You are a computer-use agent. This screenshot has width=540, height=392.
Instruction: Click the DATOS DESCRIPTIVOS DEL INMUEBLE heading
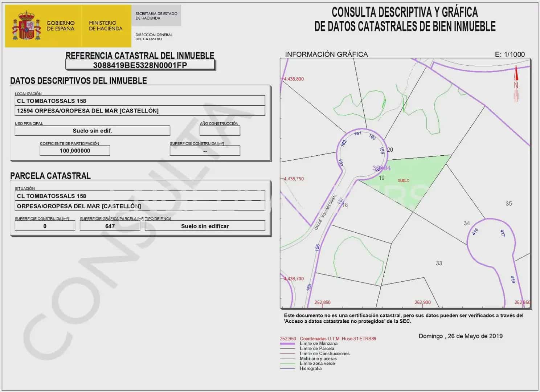[78, 81]
